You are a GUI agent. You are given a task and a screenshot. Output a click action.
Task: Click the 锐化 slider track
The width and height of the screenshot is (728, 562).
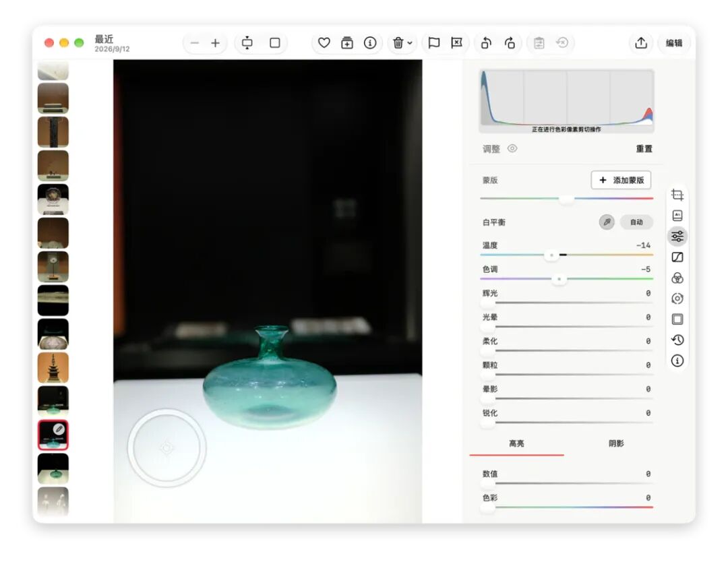tap(566, 423)
